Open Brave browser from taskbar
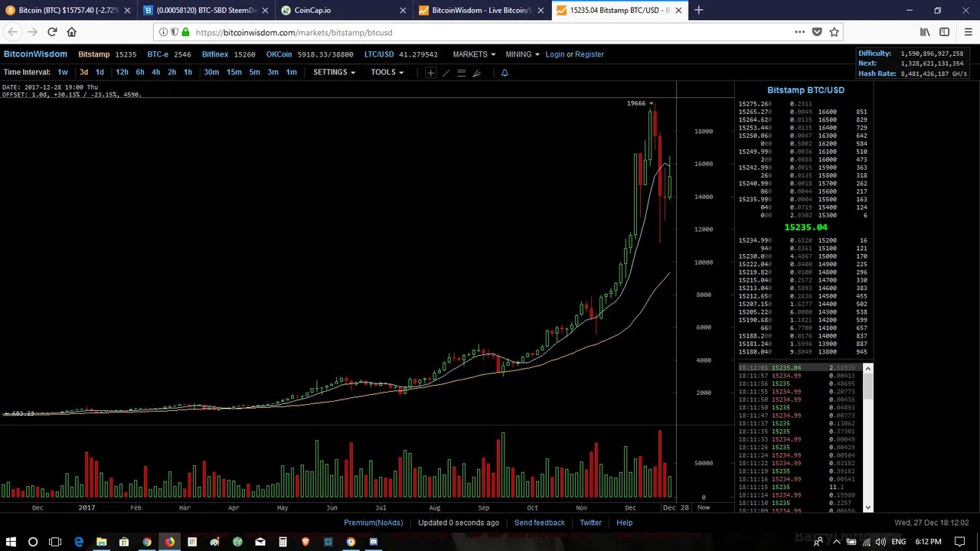 [x=305, y=542]
